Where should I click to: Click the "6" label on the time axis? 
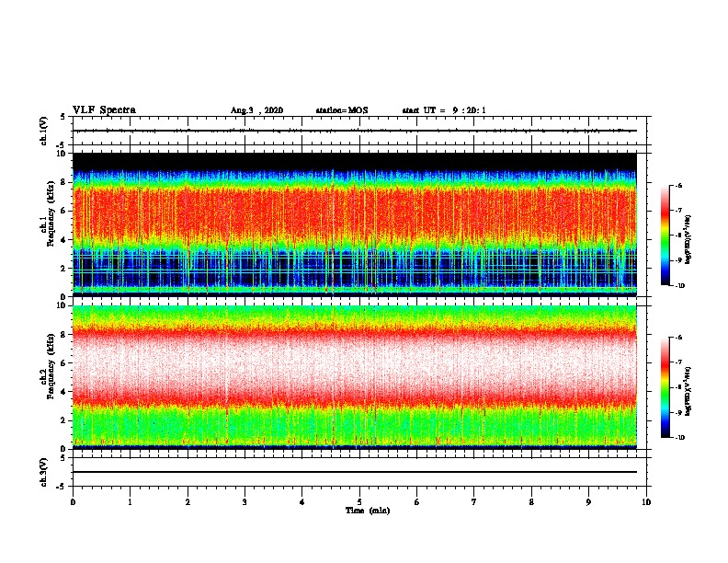[x=417, y=501]
